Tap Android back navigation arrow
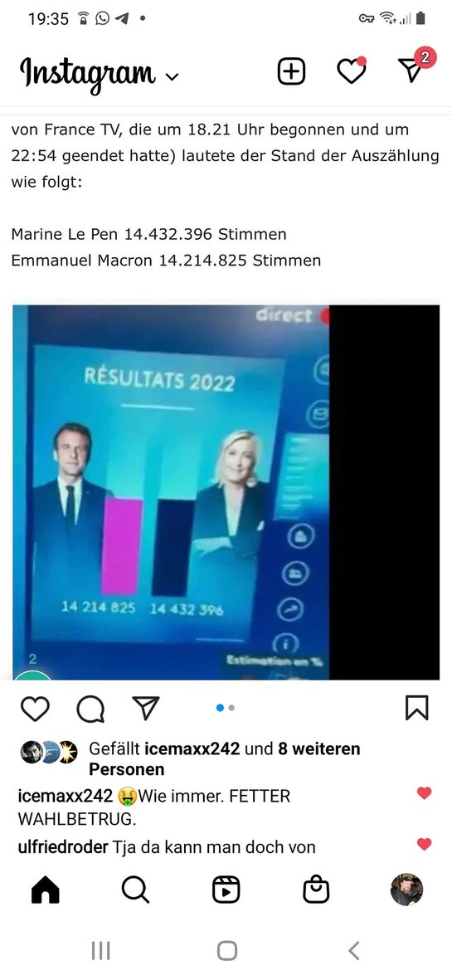The image size is (452, 980). tap(353, 951)
